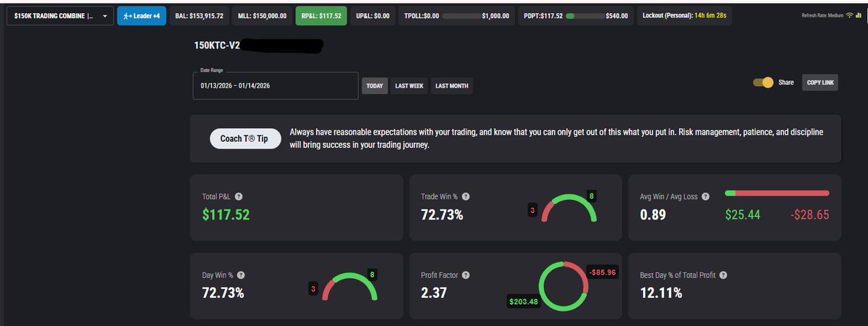Click the average win value $25.44

tap(743, 215)
